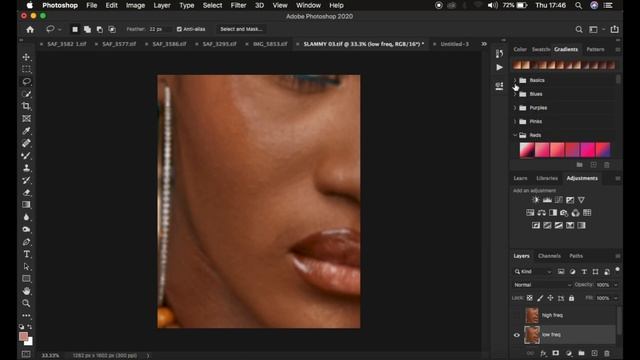Show the high freq layer
The width and height of the screenshot is (640, 360).
click(x=517, y=315)
